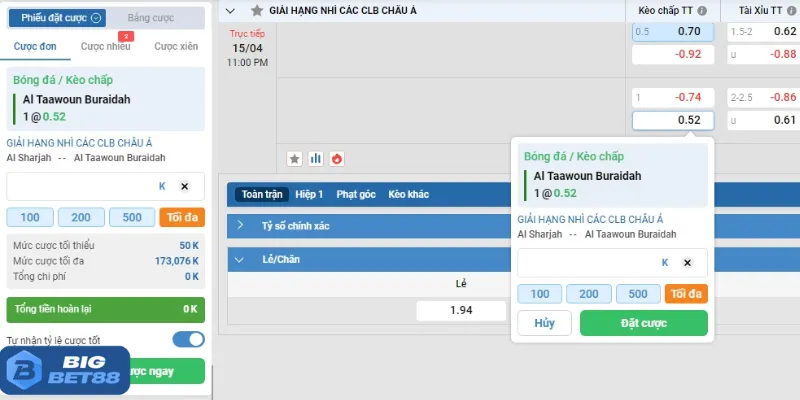Choose 200 quick stake in left slip
This screenshot has width=800, height=400.
pos(81,217)
